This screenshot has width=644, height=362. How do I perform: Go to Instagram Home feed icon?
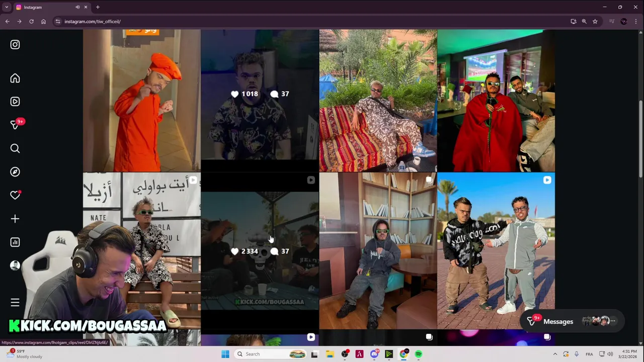click(x=15, y=78)
